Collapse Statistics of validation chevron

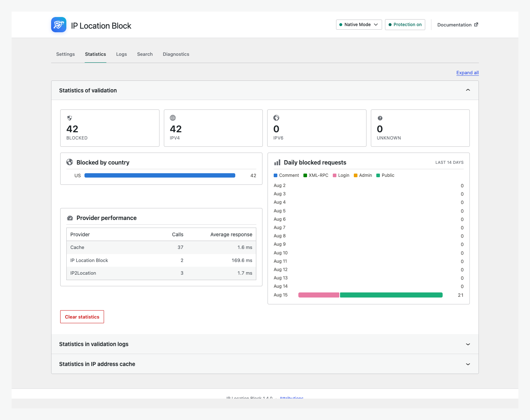tap(468, 90)
